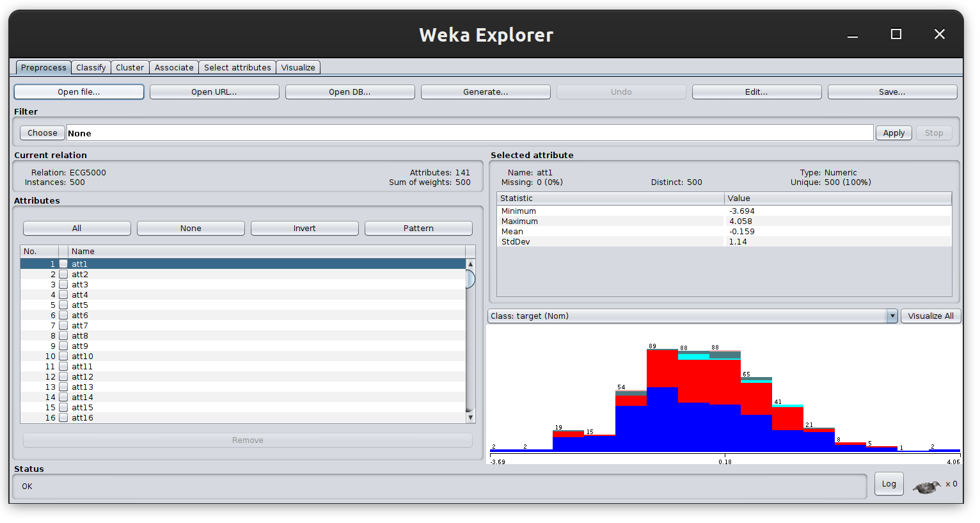Click the attribute list scrollbar thumb

click(470, 279)
